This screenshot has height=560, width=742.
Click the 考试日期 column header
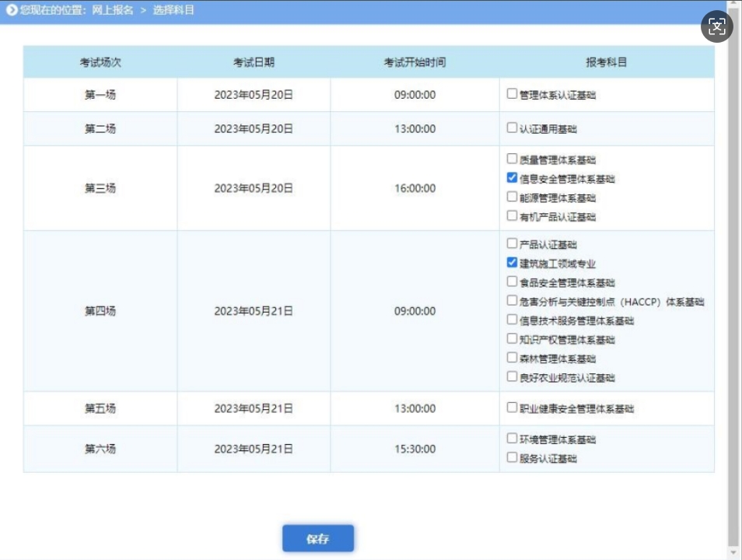point(254,62)
